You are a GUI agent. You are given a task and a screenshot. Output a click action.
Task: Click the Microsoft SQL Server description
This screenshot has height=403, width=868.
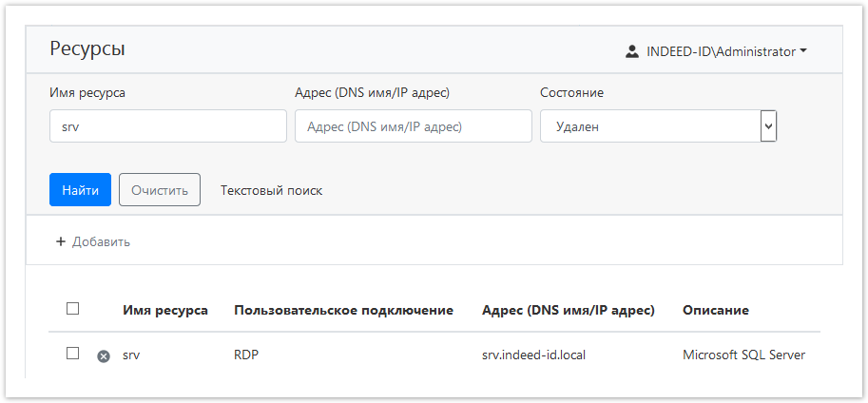click(743, 355)
